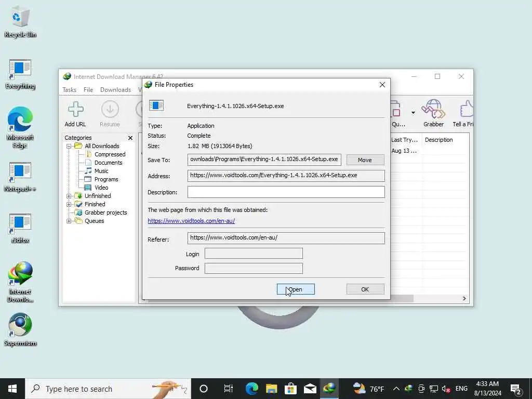Click the Referer field
The image size is (532, 399).
tap(286, 238)
